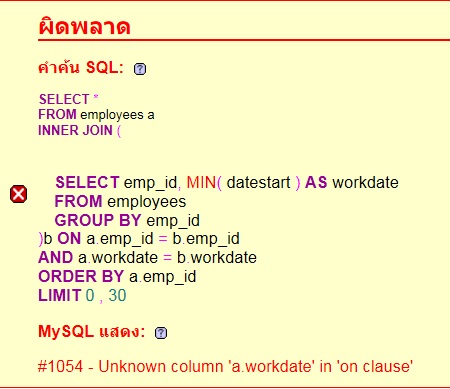The width and height of the screenshot is (450, 389).
Task: Click the ผิดพลาด error heading
Action: pyautogui.click(x=84, y=26)
